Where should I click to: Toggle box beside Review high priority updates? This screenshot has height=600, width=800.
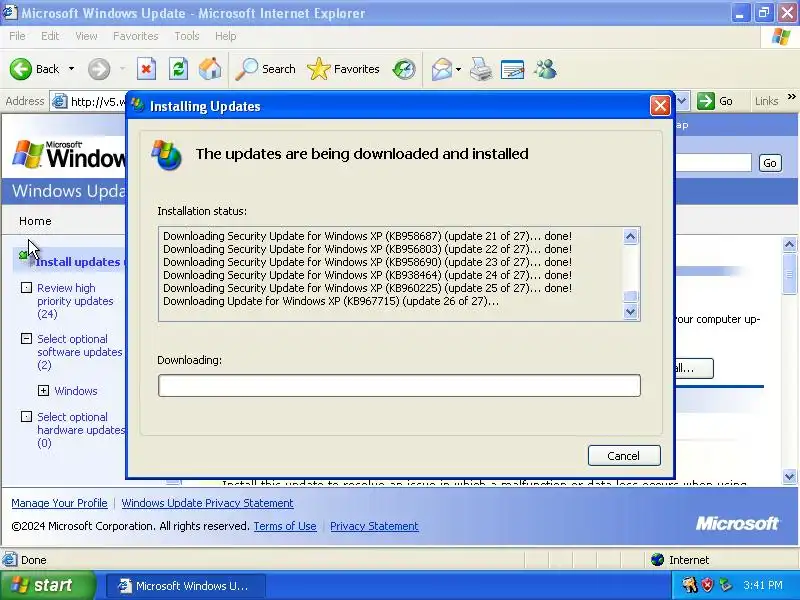tap(26, 287)
